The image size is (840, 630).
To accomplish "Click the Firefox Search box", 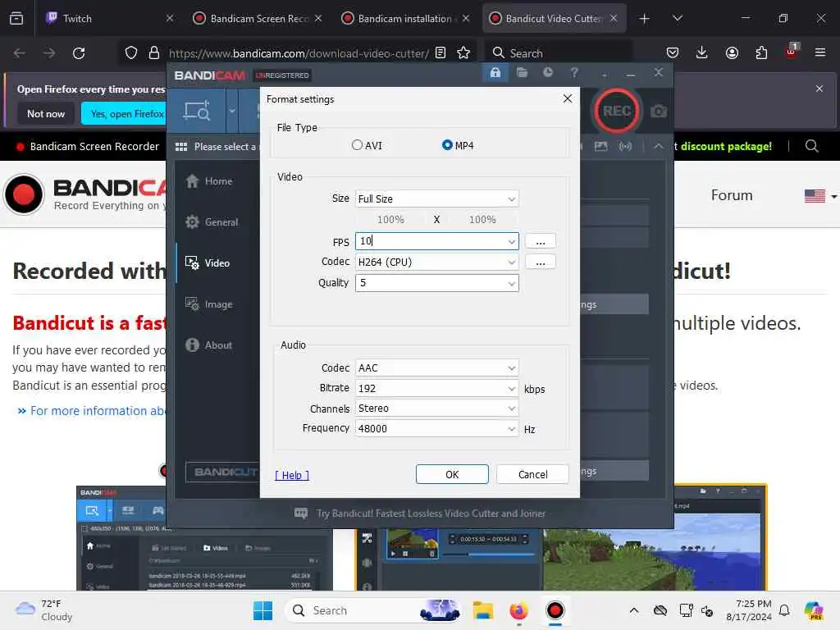I will (x=559, y=53).
